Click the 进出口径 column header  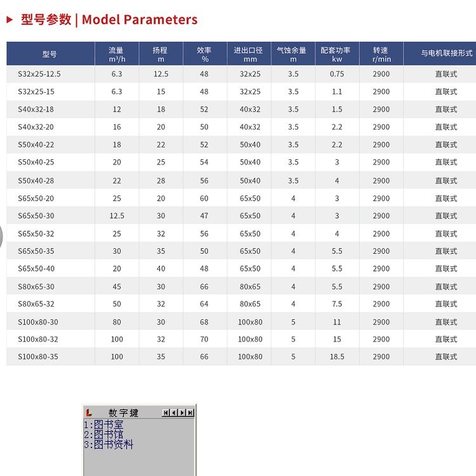(x=249, y=54)
